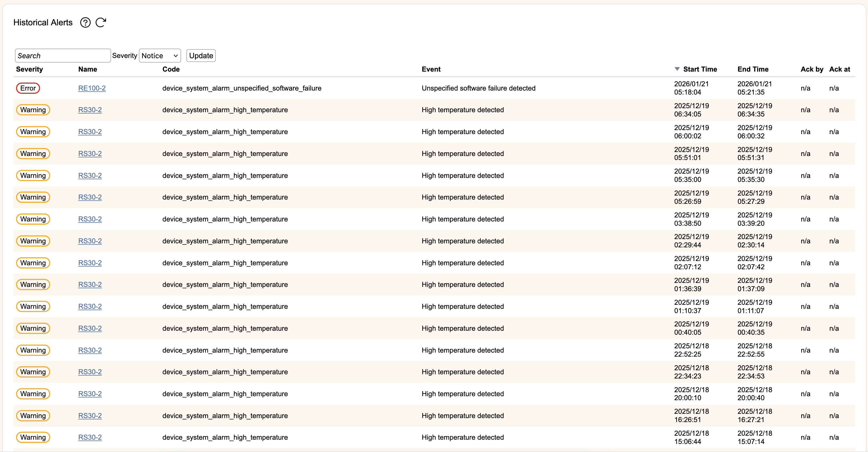Click end time 2025/12/19 01:11:07

click(x=754, y=306)
